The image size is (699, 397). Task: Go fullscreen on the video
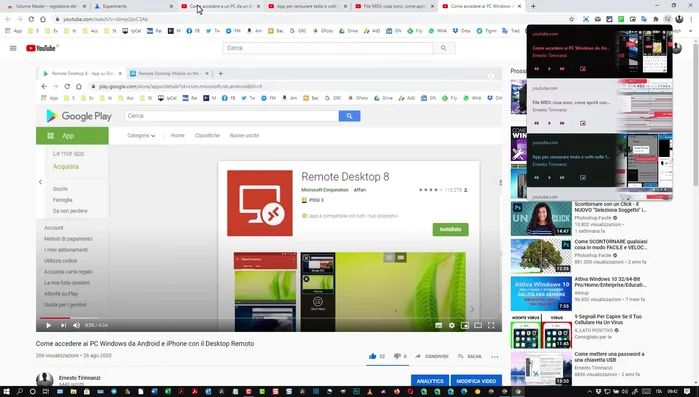tap(491, 325)
